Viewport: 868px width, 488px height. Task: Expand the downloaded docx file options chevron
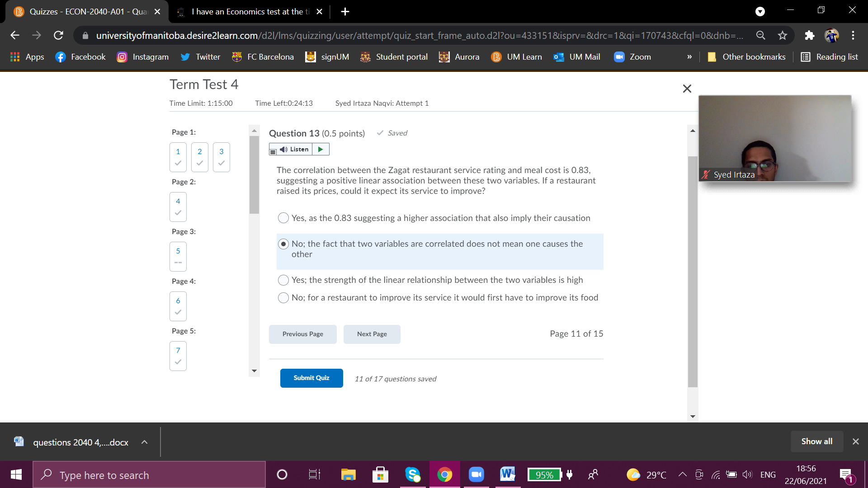coord(144,442)
